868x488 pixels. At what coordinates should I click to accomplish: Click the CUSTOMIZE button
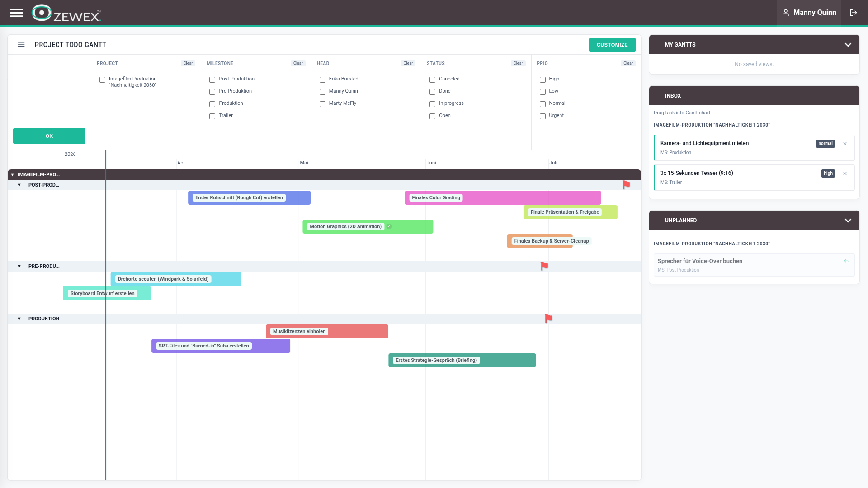612,44
